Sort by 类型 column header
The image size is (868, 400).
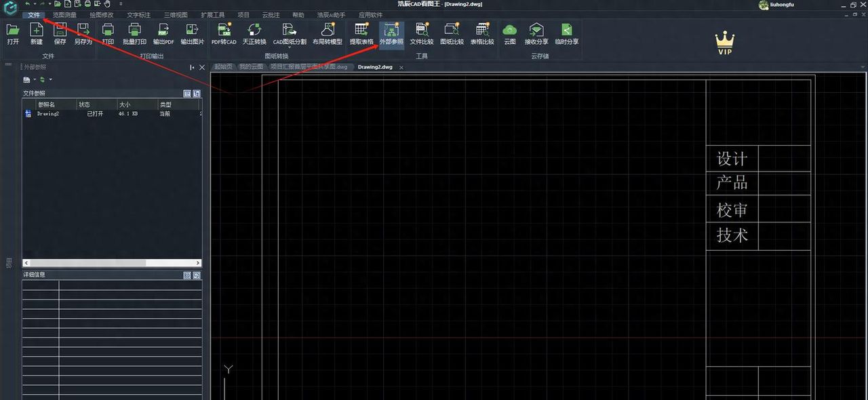[178, 104]
